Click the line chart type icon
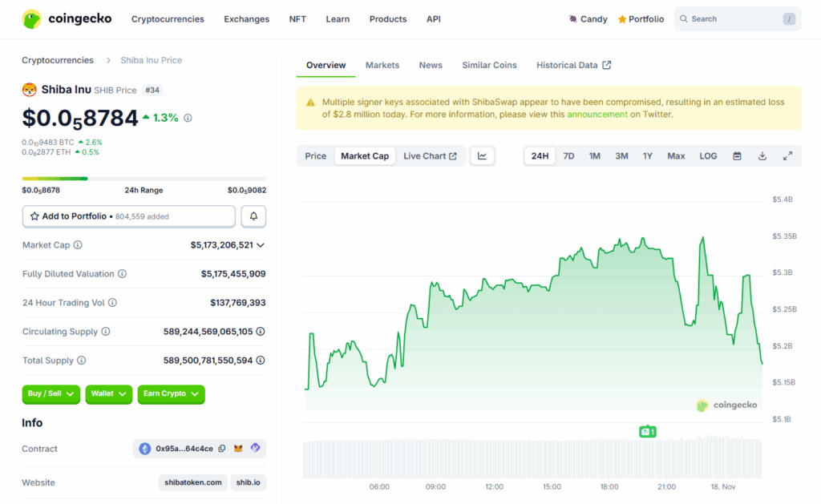The width and height of the screenshot is (821, 504). [483, 156]
